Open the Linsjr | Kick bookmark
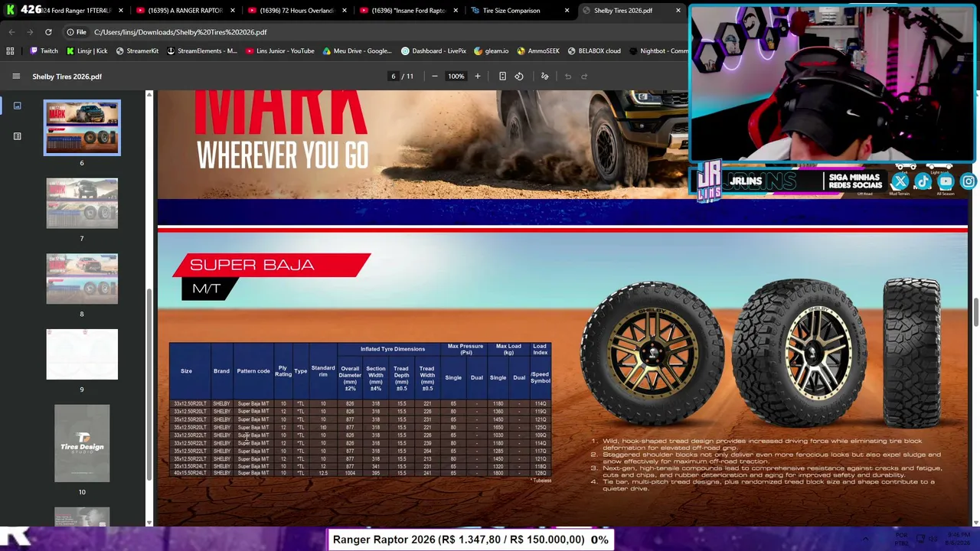The height and width of the screenshot is (551, 980). tap(87, 51)
